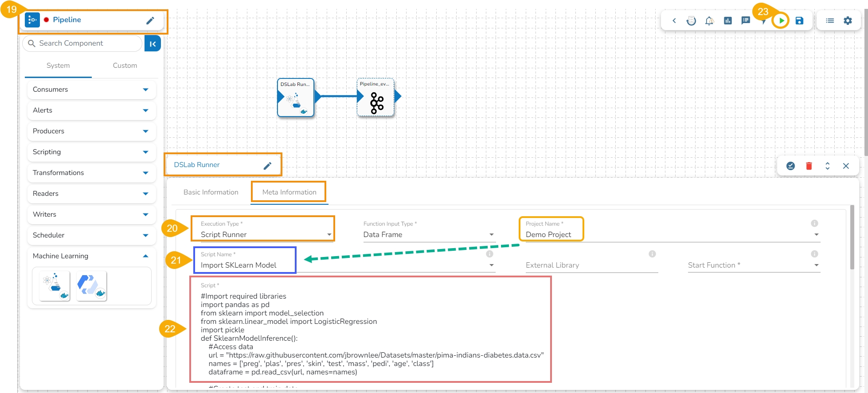View Script Name info icon
The image size is (868, 393).
pyautogui.click(x=489, y=254)
